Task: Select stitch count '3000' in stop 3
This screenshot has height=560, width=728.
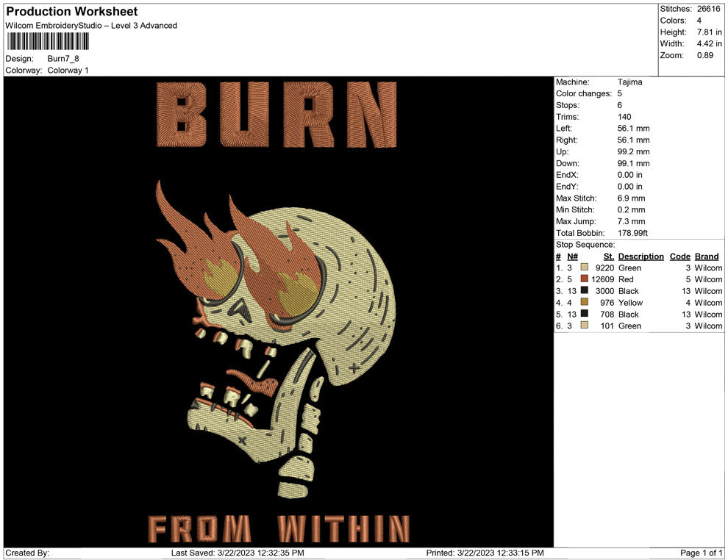Action: (x=605, y=291)
